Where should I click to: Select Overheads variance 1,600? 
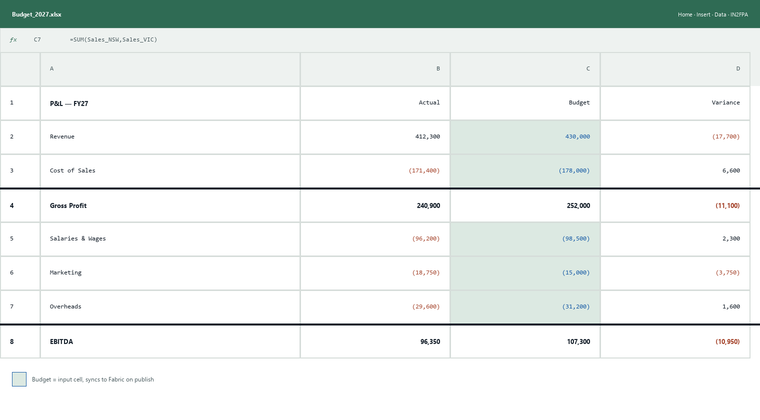pyautogui.click(x=675, y=307)
